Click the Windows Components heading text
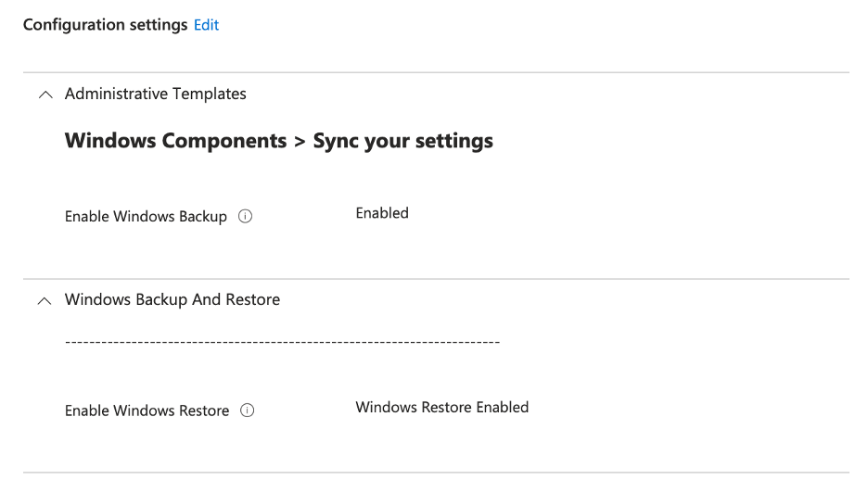Screen dimensions: 868x480 [175, 141]
